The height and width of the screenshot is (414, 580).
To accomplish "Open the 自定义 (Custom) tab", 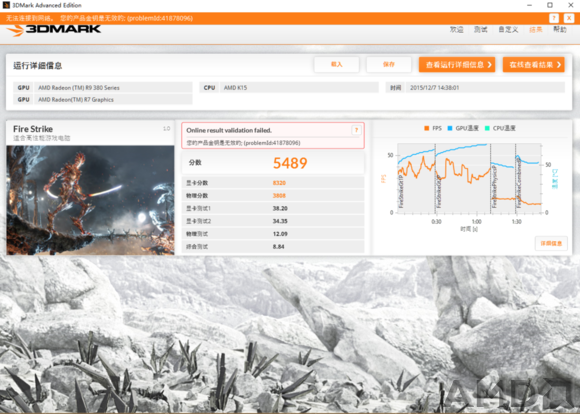I will [508, 30].
